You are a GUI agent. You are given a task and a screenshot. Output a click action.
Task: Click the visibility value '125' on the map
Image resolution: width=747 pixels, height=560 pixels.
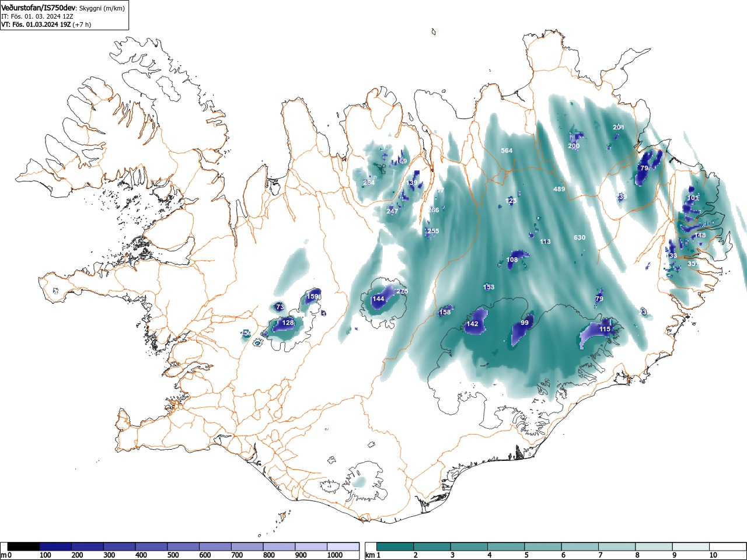tap(511, 201)
